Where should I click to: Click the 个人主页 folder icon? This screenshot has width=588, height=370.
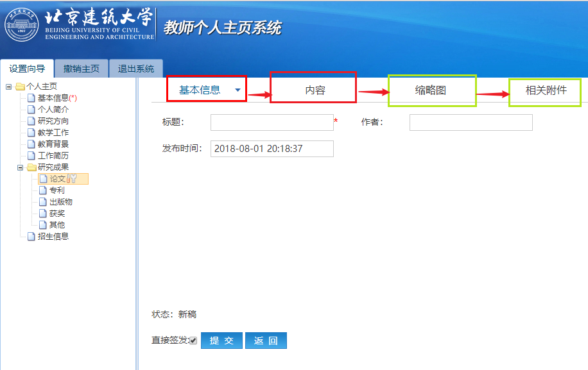tap(20, 87)
